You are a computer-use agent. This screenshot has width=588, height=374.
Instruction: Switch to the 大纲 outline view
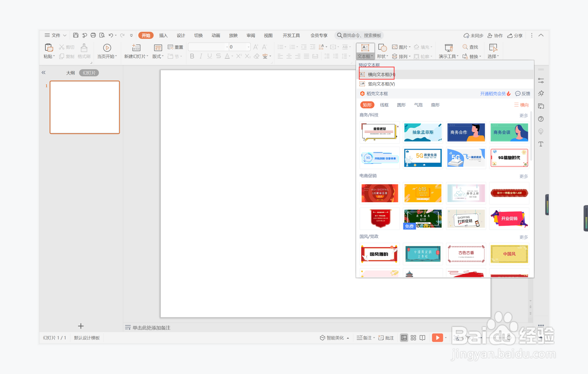[70, 73]
